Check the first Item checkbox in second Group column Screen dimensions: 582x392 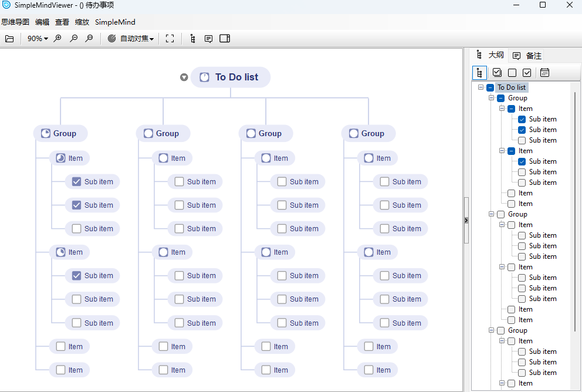click(x=164, y=158)
